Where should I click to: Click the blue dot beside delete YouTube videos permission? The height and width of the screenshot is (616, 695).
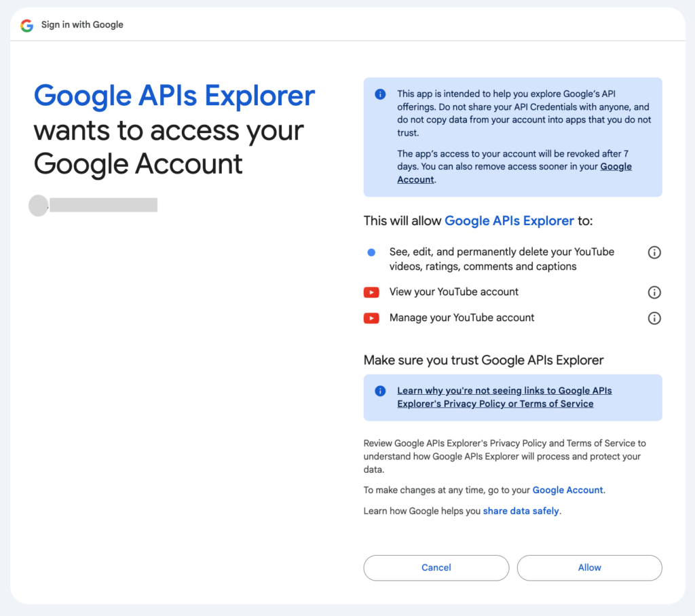(371, 252)
